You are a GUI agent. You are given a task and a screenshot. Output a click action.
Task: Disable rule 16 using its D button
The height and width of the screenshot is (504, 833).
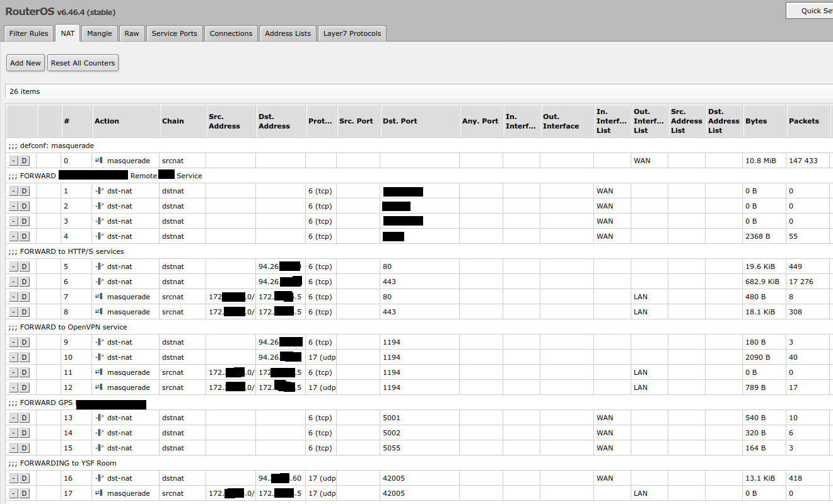click(23, 478)
